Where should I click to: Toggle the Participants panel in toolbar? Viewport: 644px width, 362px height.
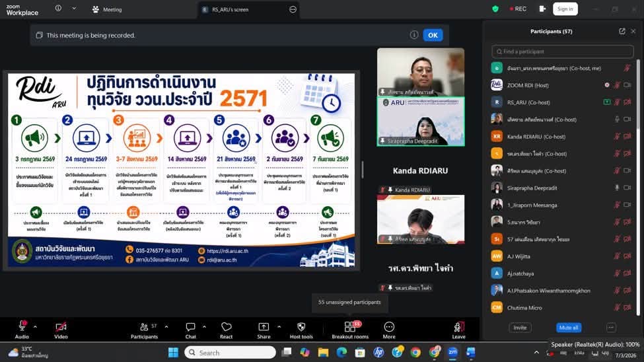(x=144, y=330)
